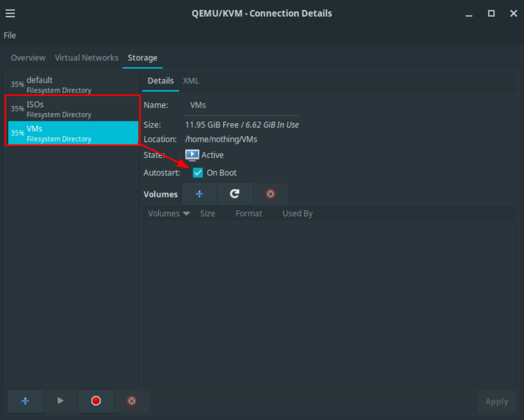Screen dimensions: 524x420
Task: Open the Virtual Networks tab
Action: click(87, 58)
